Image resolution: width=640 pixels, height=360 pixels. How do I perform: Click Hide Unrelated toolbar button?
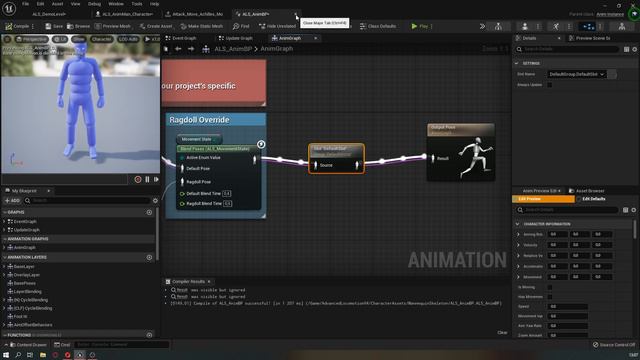click(278, 26)
